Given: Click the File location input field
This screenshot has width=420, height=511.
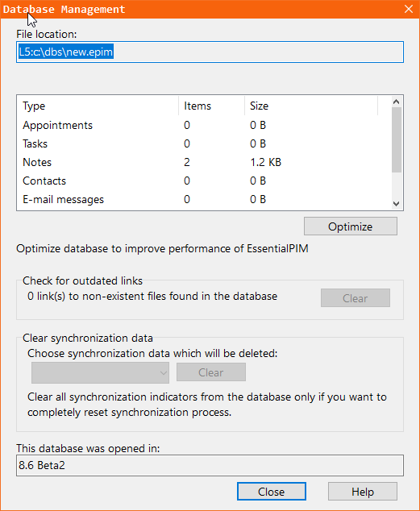Looking at the screenshot, I should [210, 52].
